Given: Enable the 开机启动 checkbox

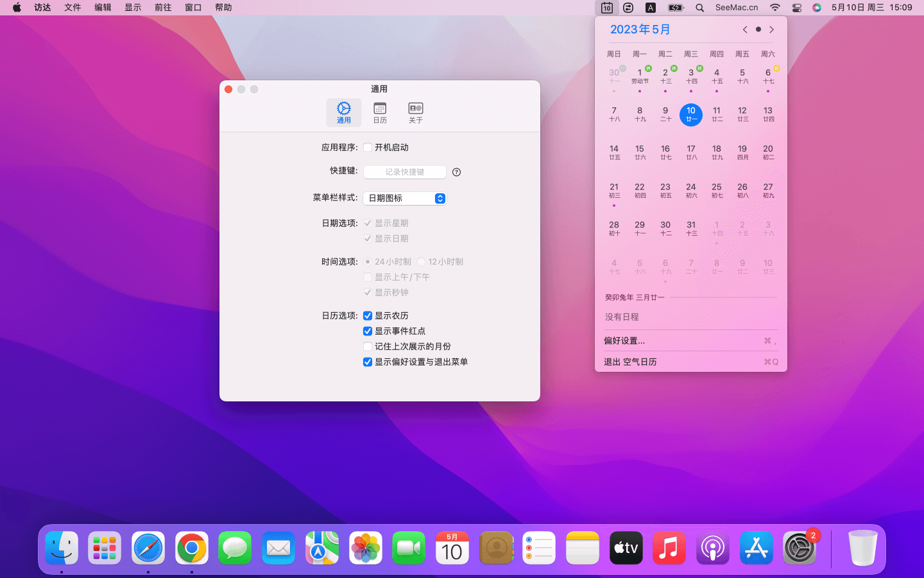Looking at the screenshot, I should click(x=368, y=148).
